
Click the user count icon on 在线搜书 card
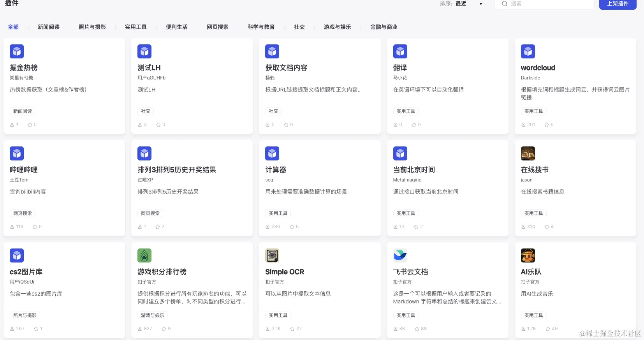(x=523, y=227)
